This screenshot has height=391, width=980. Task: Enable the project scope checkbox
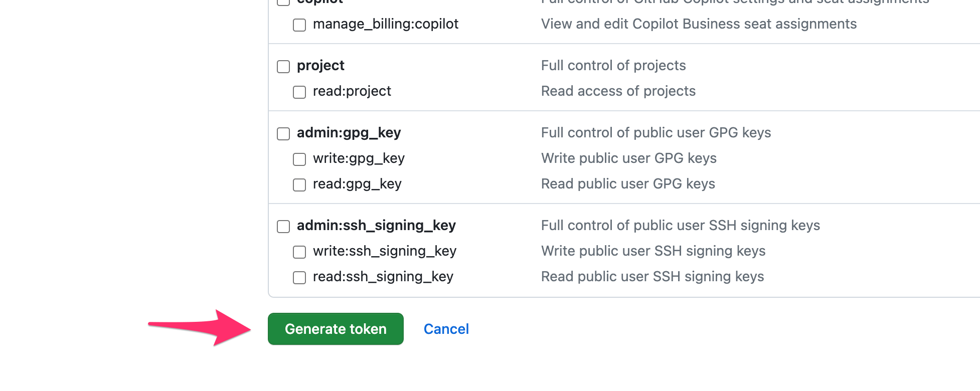coord(283,66)
